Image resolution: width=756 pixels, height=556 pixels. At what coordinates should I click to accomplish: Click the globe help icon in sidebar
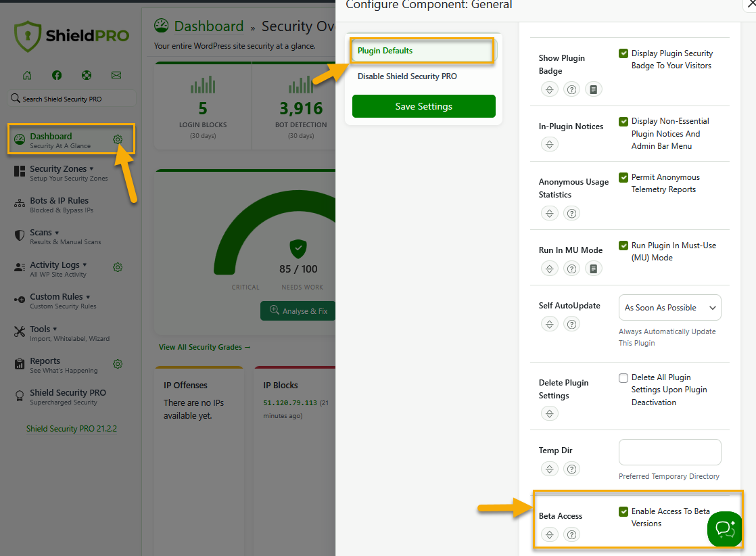click(x=87, y=75)
